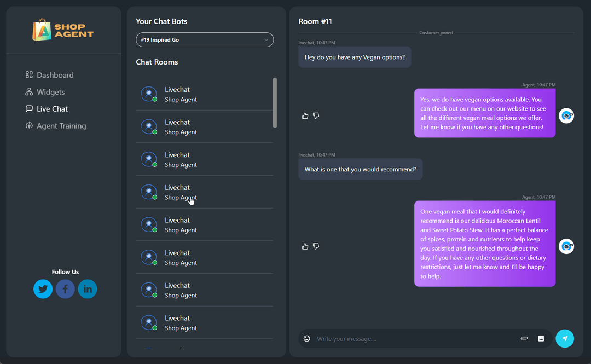Image resolution: width=591 pixels, height=364 pixels.
Task: Give a thumbs up to the vegan options reply
Action: [x=305, y=115]
